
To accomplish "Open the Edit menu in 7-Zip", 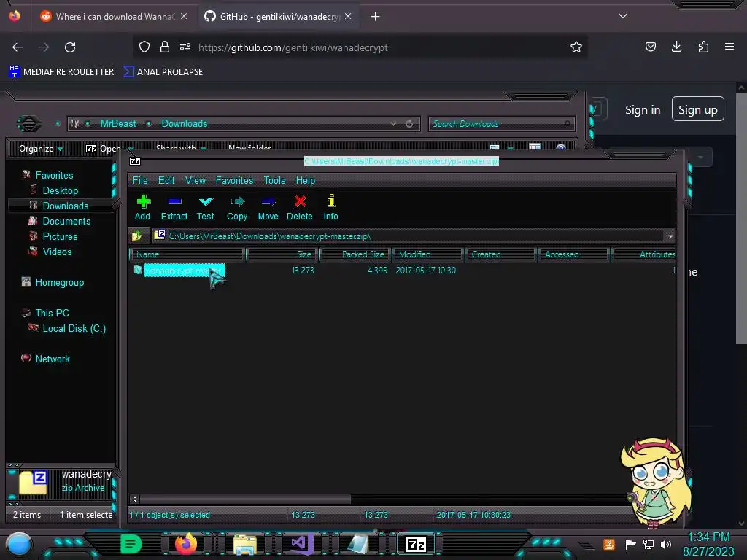I will coord(166,181).
